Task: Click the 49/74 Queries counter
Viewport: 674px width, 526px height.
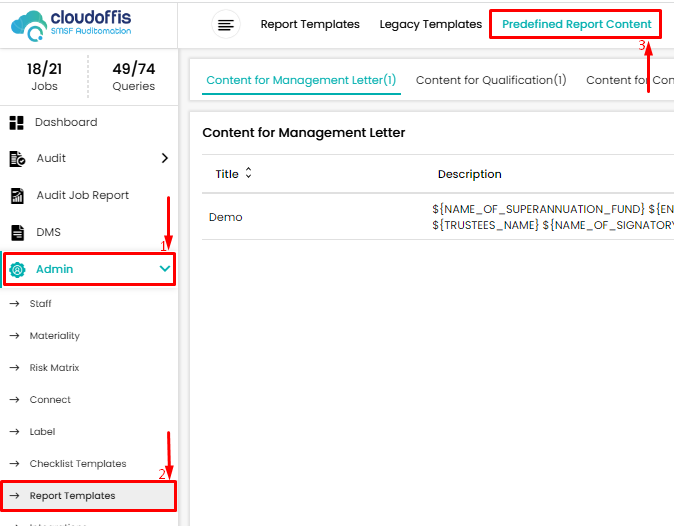Action: 134,76
